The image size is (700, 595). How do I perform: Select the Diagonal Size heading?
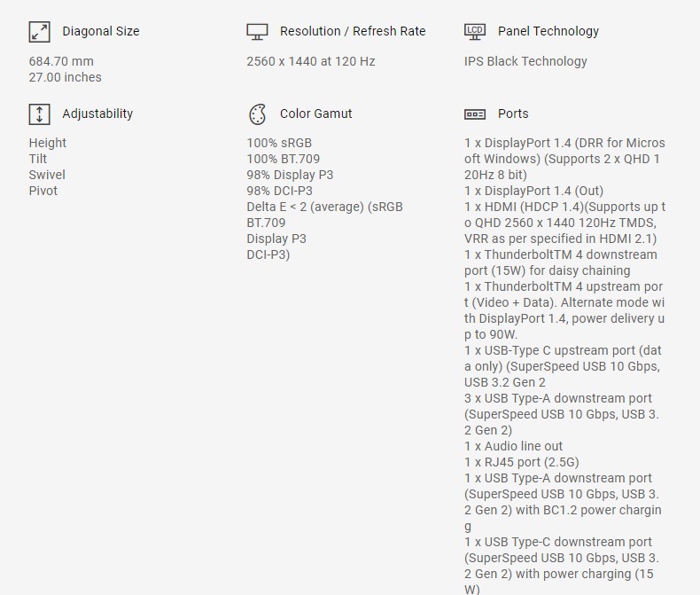point(100,31)
